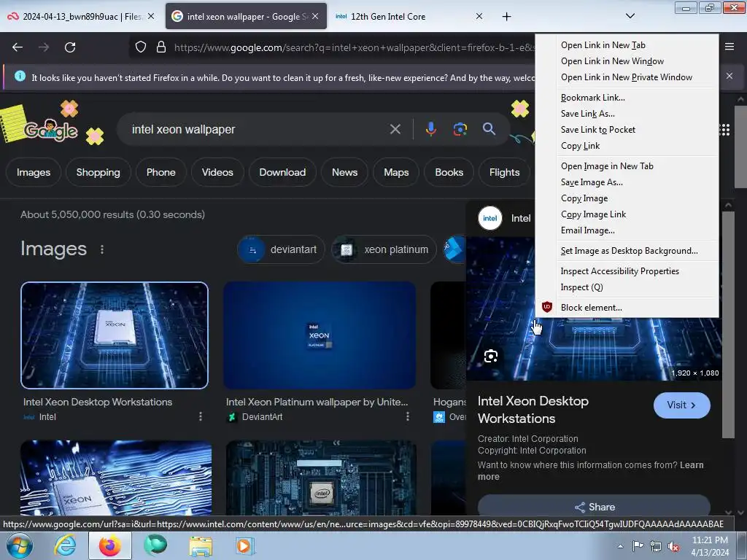Search by image with the Lens icon

[460, 129]
